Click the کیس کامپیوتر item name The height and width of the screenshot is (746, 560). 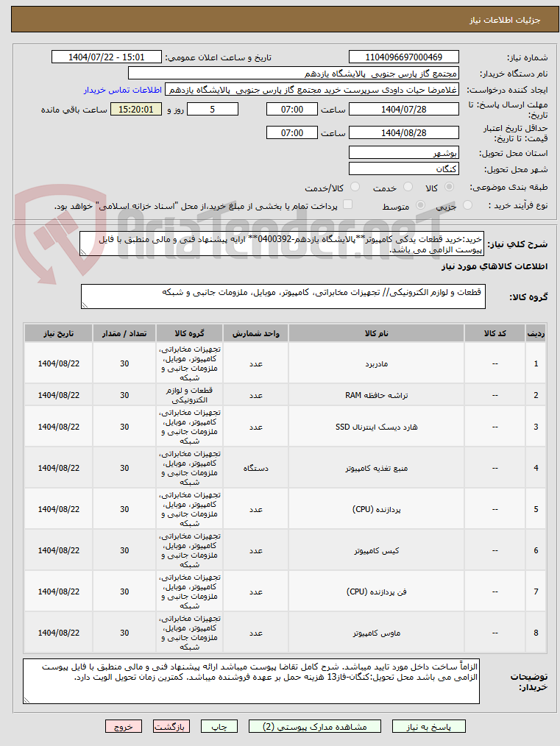(x=376, y=550)
